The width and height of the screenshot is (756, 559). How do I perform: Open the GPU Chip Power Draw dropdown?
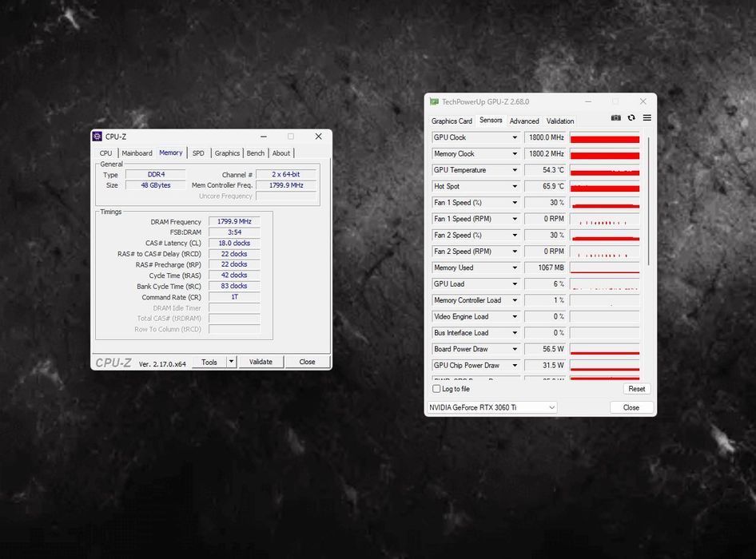[515, 365]
